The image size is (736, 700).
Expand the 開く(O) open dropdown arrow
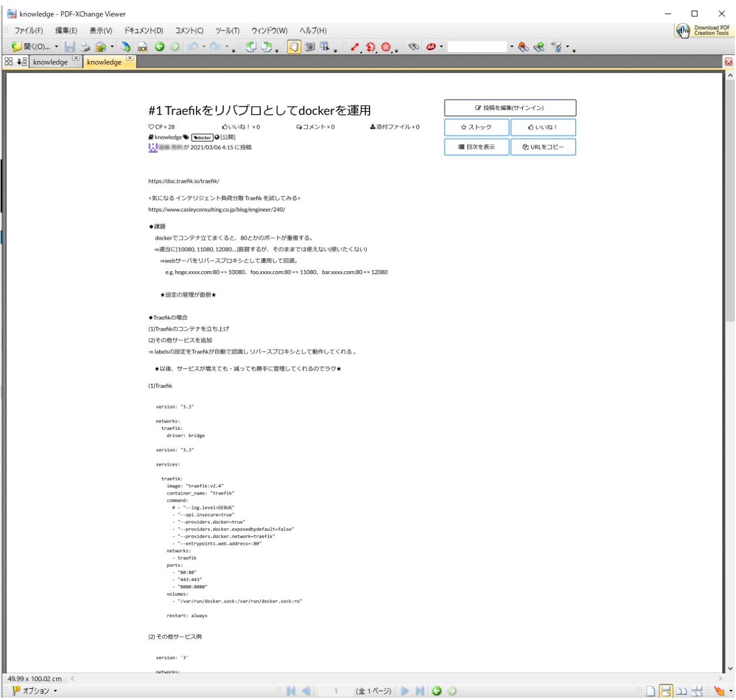click(56, 47)
